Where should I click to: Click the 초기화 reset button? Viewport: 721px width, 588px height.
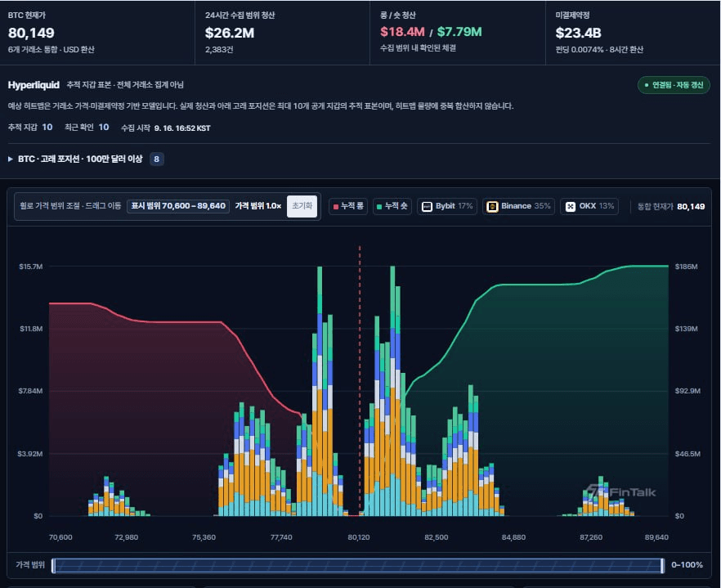tap(302, 205)
